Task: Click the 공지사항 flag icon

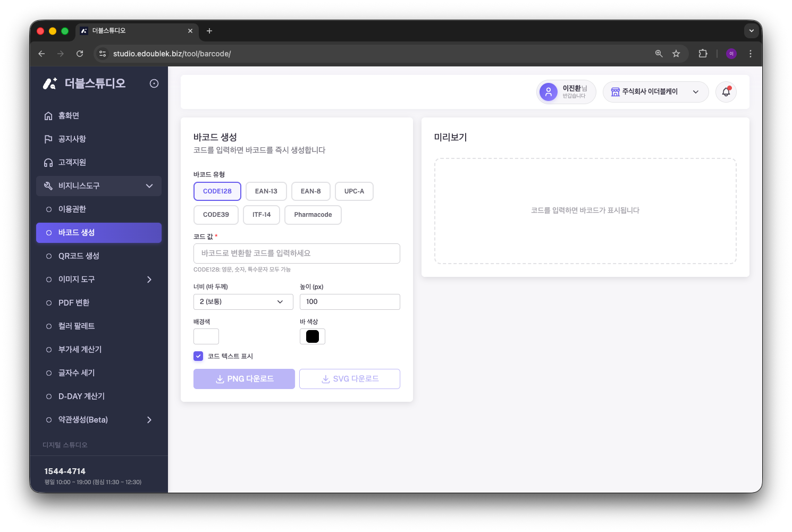Action: point(48,139)
